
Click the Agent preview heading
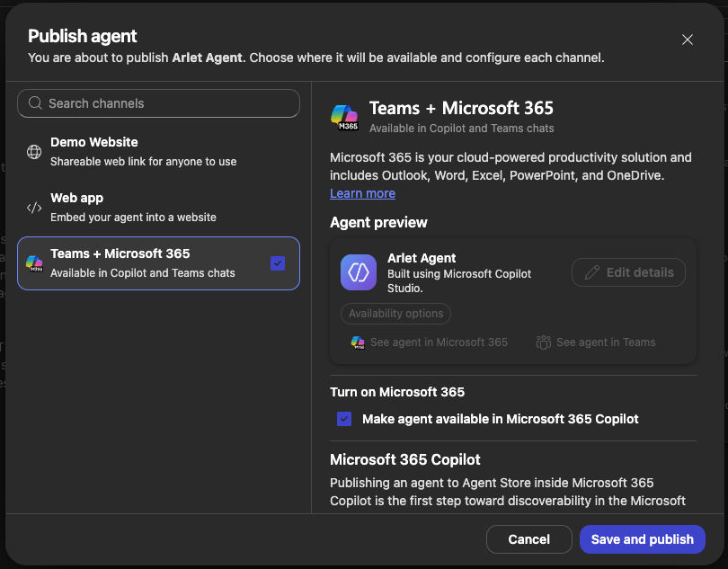378,223
